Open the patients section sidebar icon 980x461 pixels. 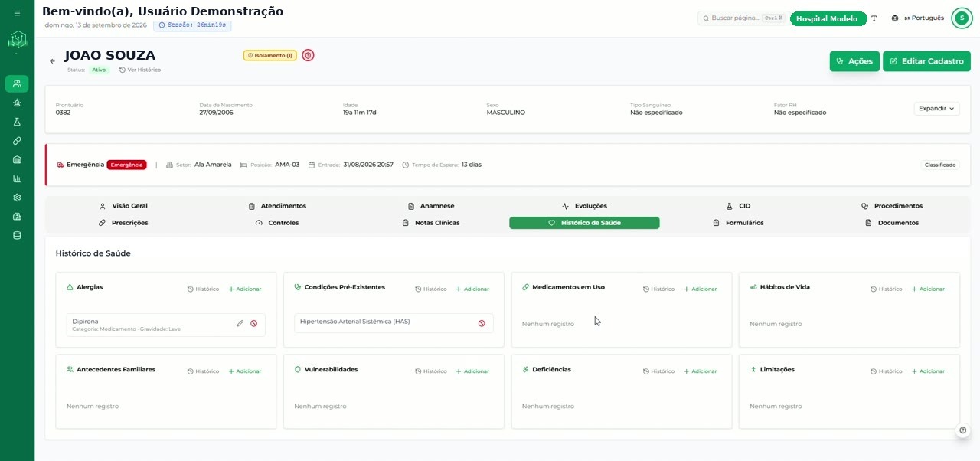[17, 83]
